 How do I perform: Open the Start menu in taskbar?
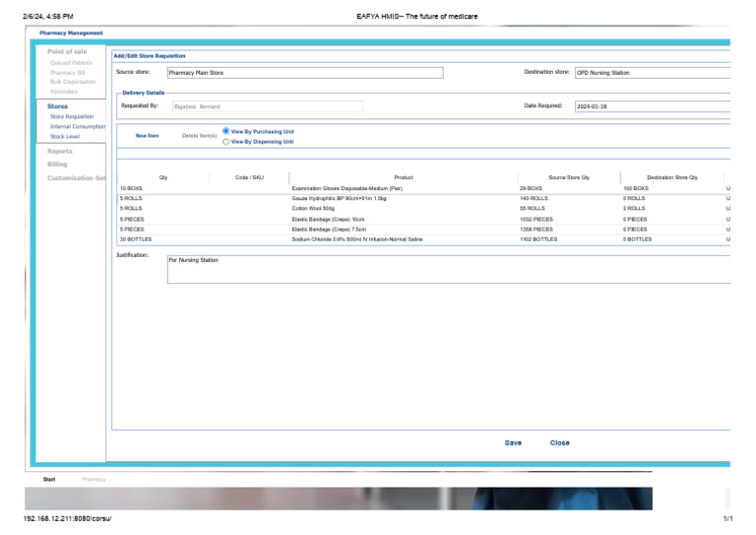49,480
